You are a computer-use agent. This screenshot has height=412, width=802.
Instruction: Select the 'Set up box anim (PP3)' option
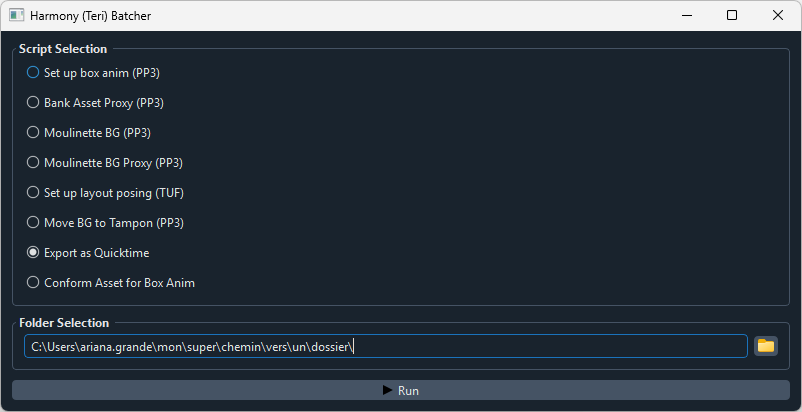(33, 73)
